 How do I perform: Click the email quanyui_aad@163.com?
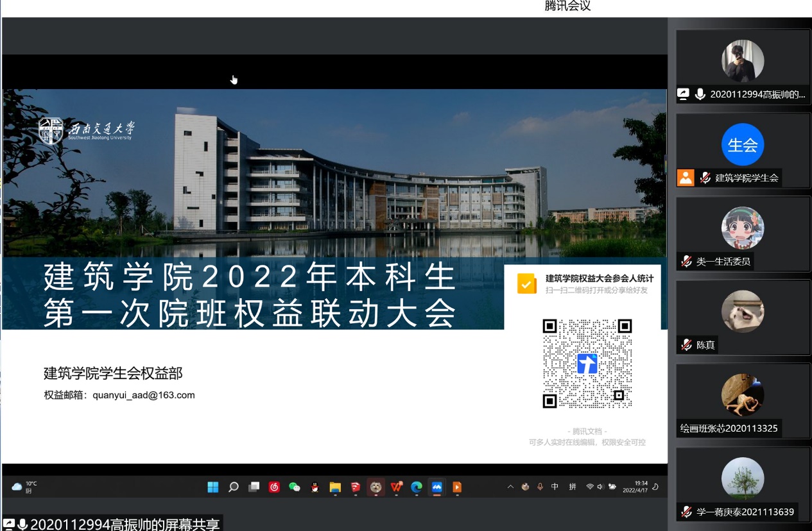(x=144, y=395)
